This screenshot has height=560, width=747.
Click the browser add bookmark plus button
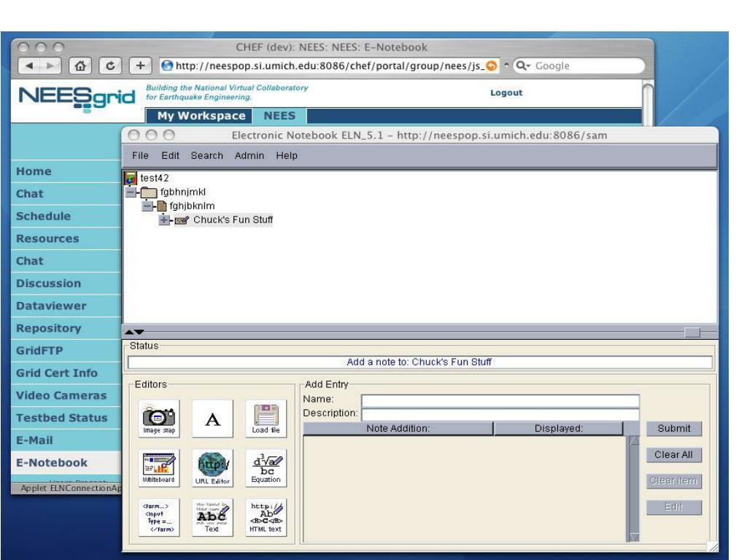tap(140, 66)
